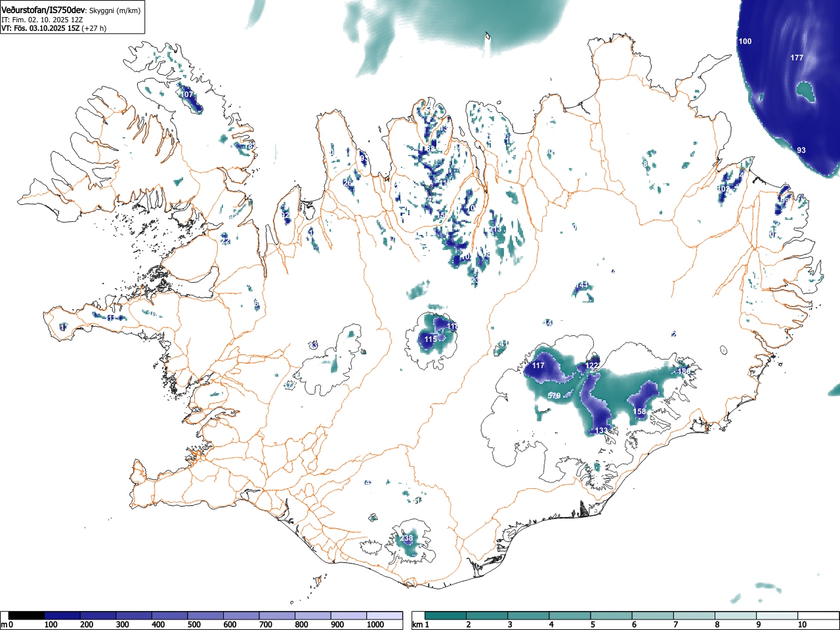Click the '10' tick on the km legend
The height and width of the screenshot is (630, 840).
(x=802, y=625)
